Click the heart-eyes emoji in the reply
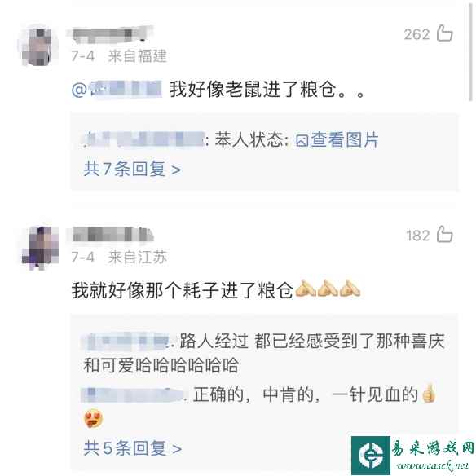 pos(93,418)
